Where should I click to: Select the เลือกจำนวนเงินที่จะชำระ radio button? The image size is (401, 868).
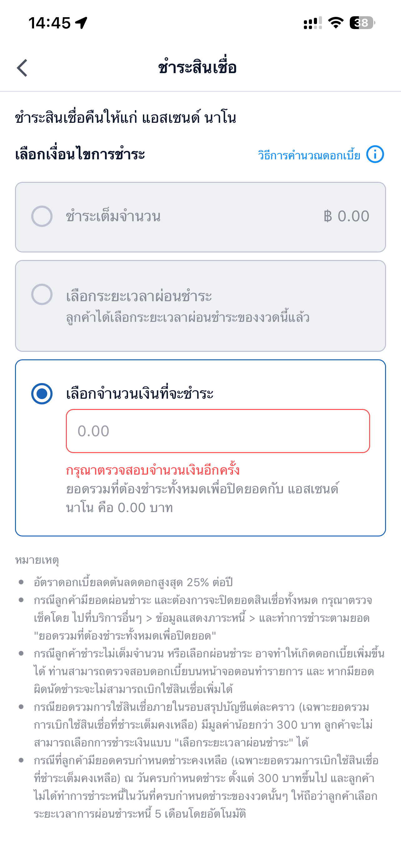click(x=42, y=394)
